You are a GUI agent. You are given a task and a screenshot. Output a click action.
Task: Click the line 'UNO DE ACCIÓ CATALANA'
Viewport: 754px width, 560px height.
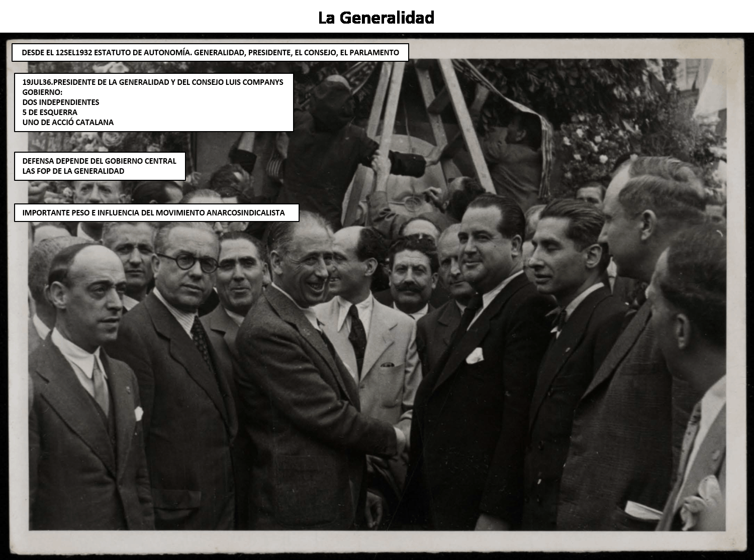[68, 122]
